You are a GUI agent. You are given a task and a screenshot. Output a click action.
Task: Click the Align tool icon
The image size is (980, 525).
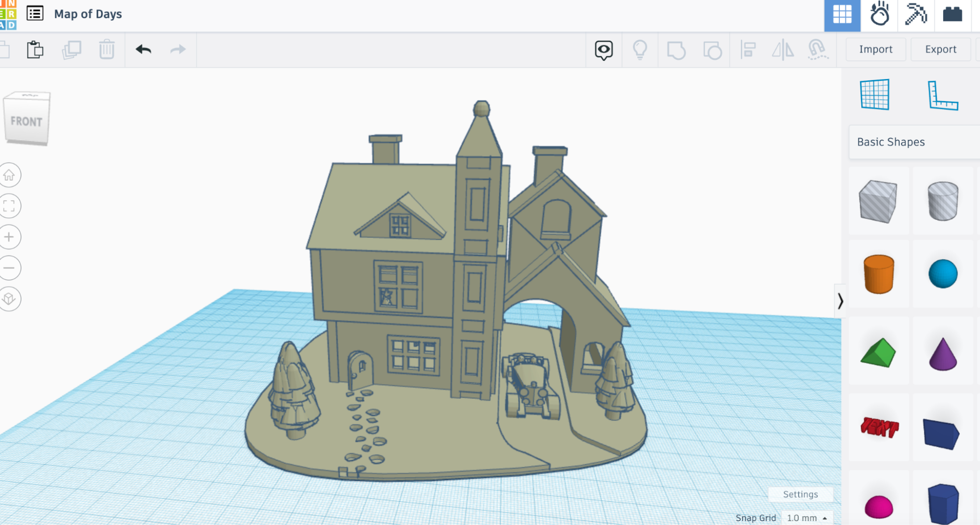(x=748, y=50)
